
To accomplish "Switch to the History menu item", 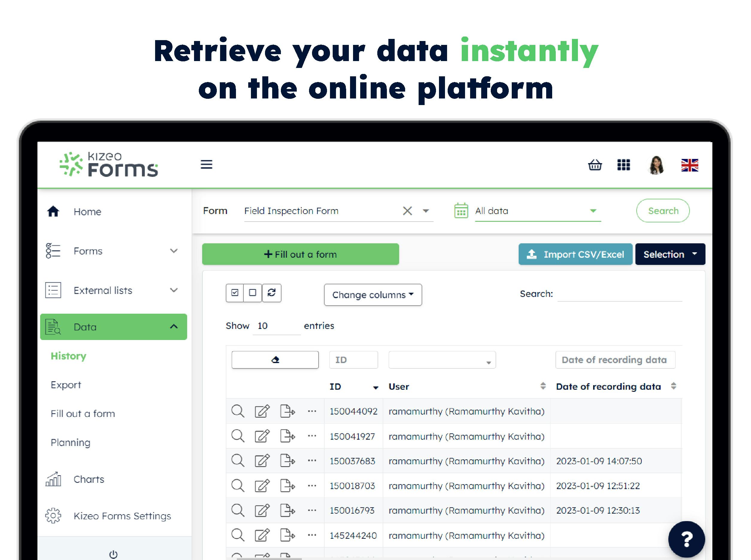I will (x=68, y=356).
